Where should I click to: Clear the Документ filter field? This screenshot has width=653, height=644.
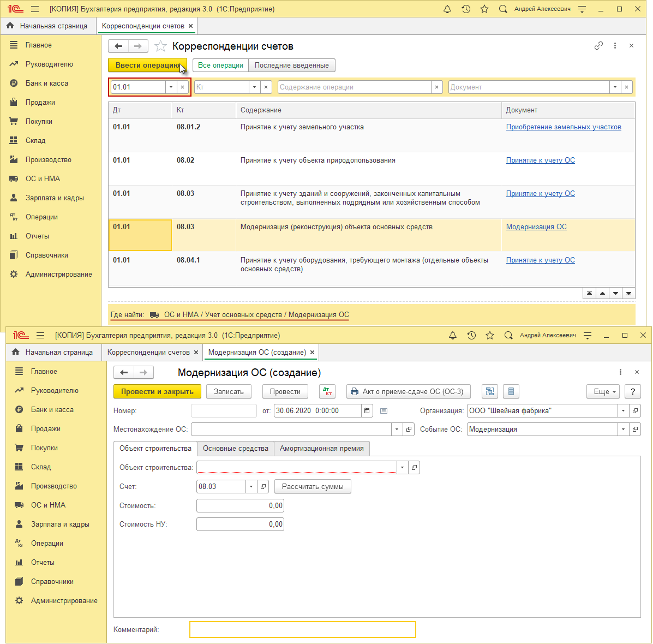point(627,87)
